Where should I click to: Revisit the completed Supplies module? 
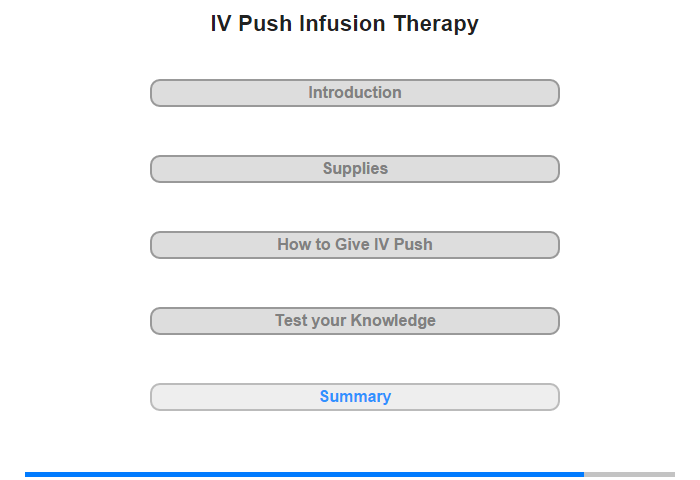point(354,169)
